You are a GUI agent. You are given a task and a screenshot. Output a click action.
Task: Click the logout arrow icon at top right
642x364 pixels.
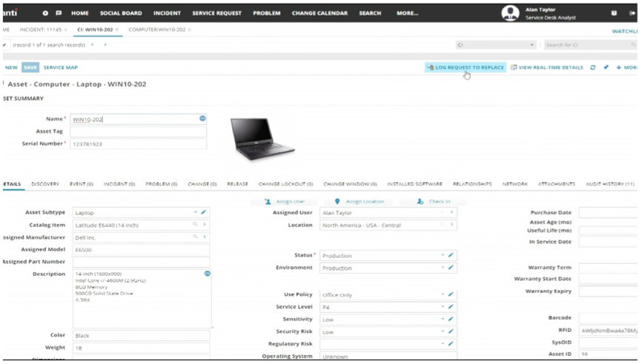pyautogui.click(x=632, y=13)
